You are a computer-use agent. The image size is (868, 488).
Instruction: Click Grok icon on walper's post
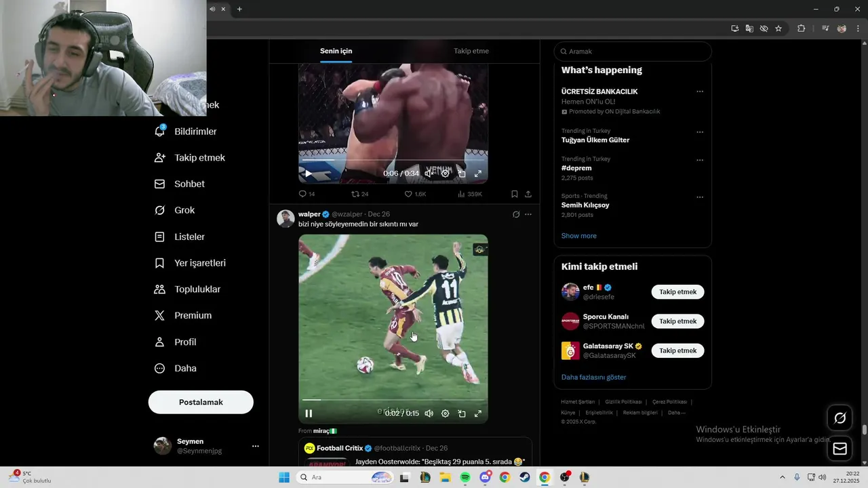[x=516, y=214]
